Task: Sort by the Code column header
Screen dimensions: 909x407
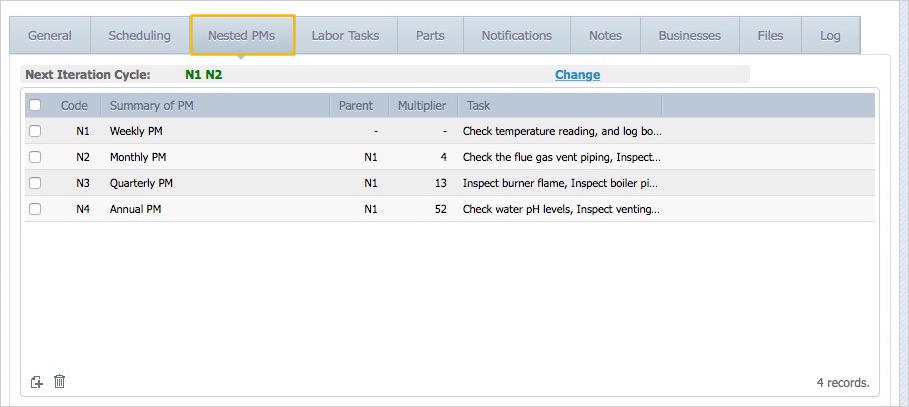Action: pos(74,105)
